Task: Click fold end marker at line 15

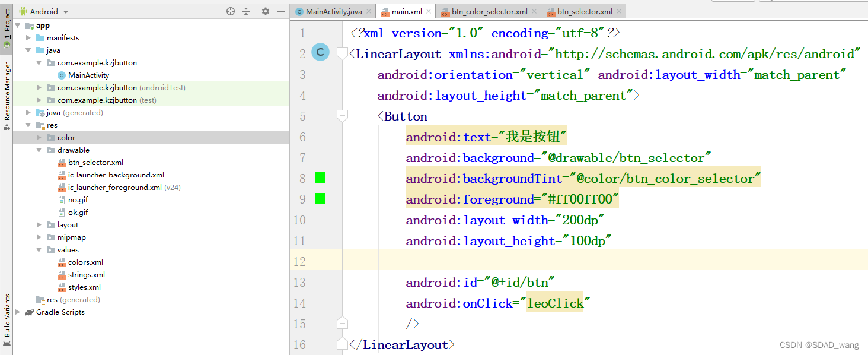Action: tap(342, 324)
